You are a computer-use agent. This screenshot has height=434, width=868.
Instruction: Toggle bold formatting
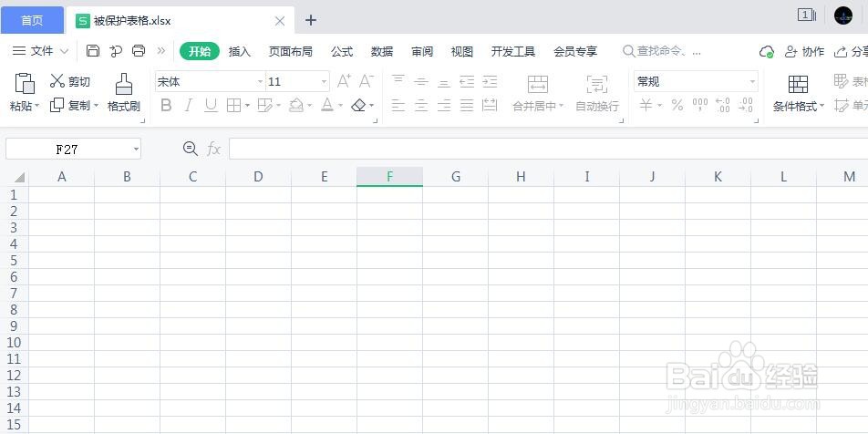(x=166, y=105)
